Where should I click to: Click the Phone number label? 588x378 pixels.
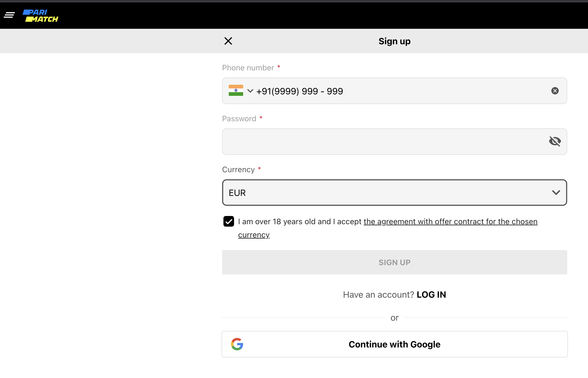click(248, 68)
